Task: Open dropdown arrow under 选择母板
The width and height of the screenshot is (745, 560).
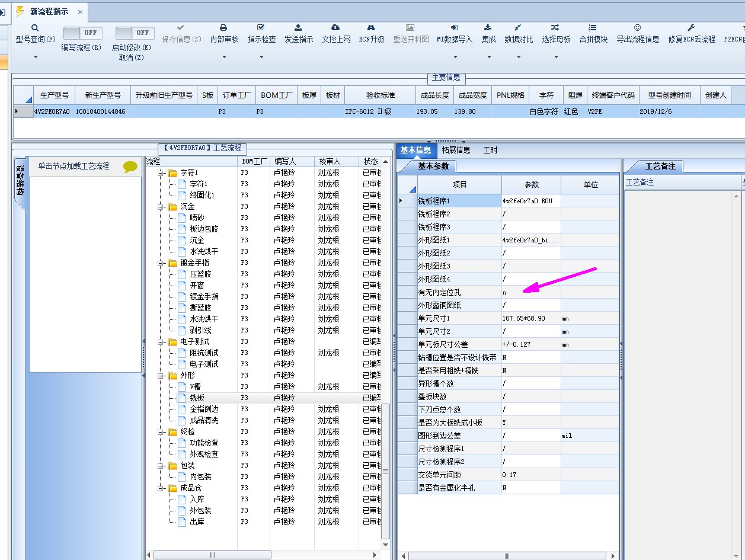Action: pos(556,57)
